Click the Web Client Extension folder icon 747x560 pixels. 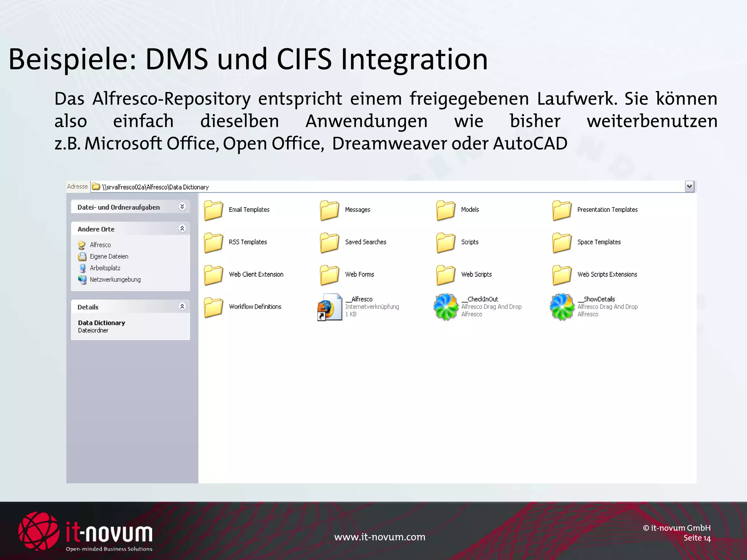213,275
